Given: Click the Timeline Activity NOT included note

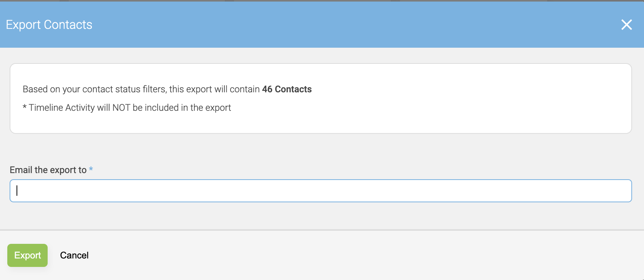Looking at the screenshot, I should coord(130,108).
